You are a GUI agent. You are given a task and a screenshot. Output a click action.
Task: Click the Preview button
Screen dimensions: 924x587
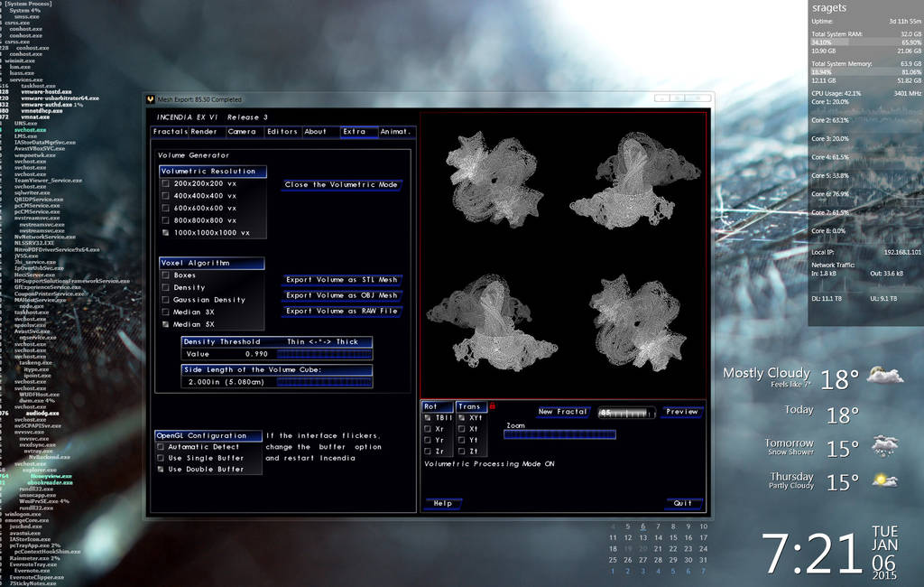[x=682, y=412]
